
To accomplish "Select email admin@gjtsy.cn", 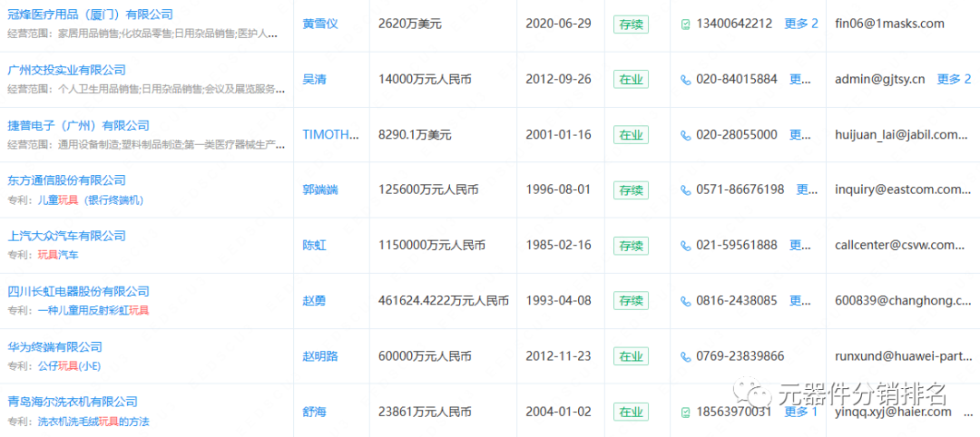I will [880, 79].
